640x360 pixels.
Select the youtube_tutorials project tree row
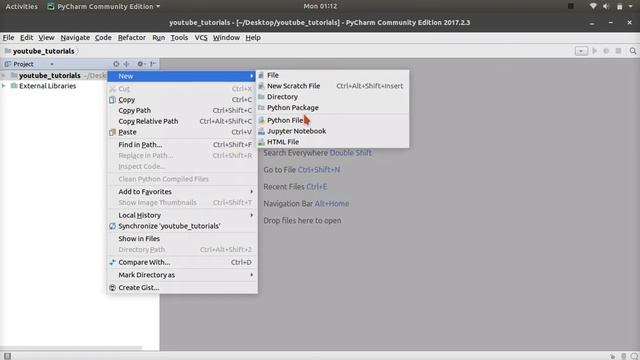click(x=54, y=76)
